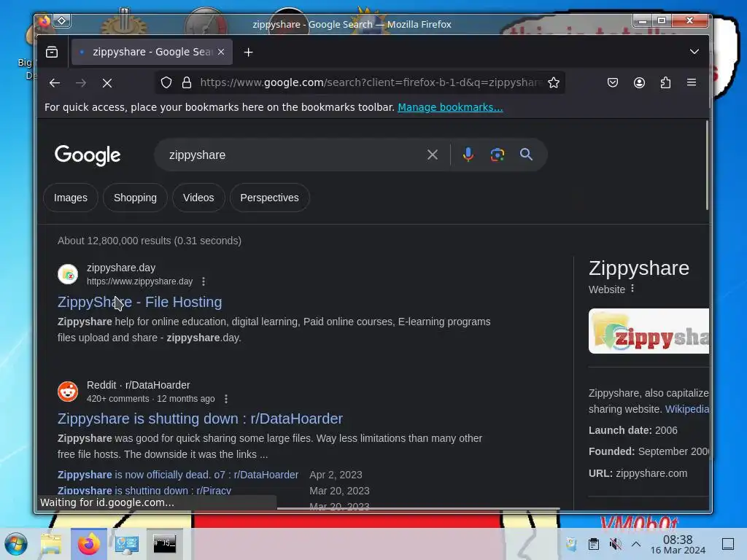Expand hidden system tray icons
This screenshot has height=560, width=747.
tap(636, 544)
